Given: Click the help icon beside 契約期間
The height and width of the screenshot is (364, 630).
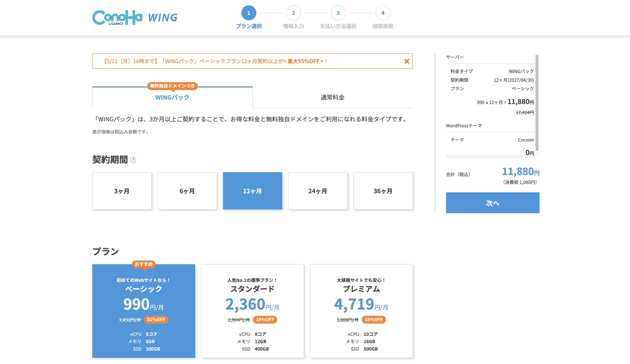Looking at the screenshot, I should [x=133, y=160].
